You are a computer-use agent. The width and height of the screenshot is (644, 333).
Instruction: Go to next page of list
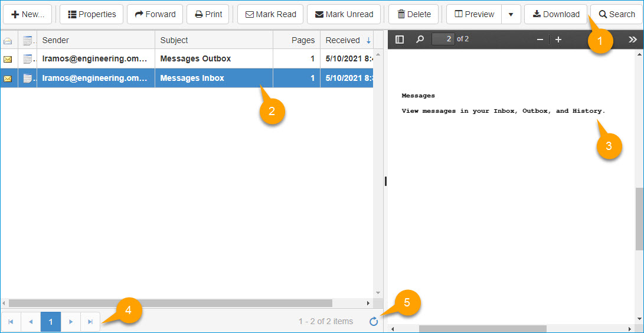(71, 322)
